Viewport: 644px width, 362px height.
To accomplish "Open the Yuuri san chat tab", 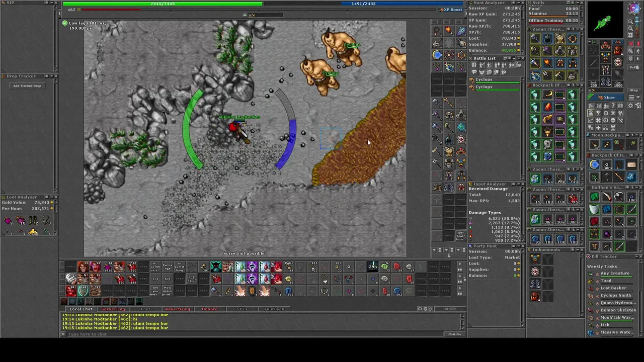I will 274,309.
